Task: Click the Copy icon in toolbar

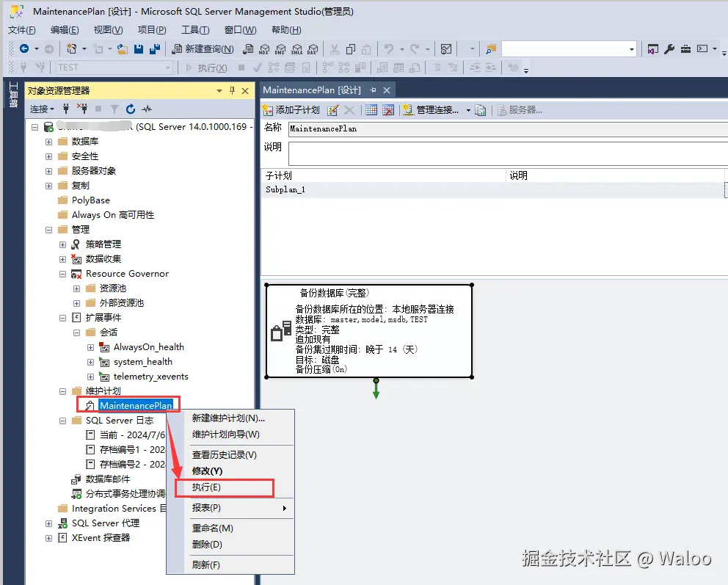Action: tap(351, 48)
